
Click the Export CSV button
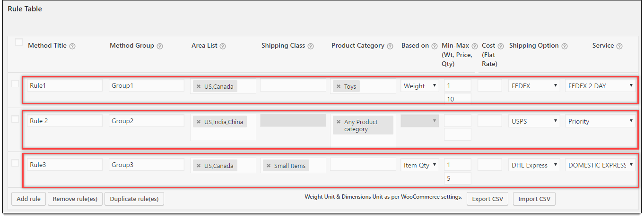click(487, 199)
